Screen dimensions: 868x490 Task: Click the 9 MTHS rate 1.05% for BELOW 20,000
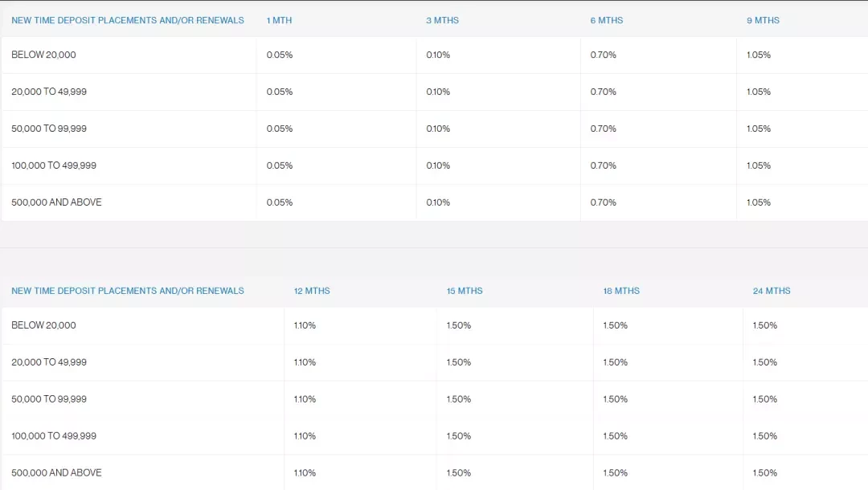(x=759, y=55)
